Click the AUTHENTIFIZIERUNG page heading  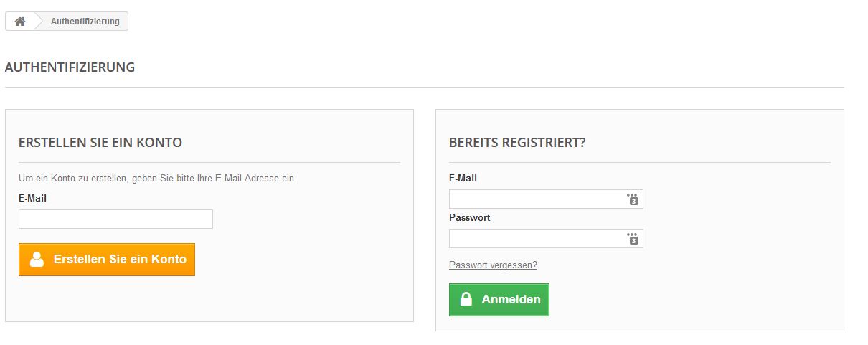(70, 67)
